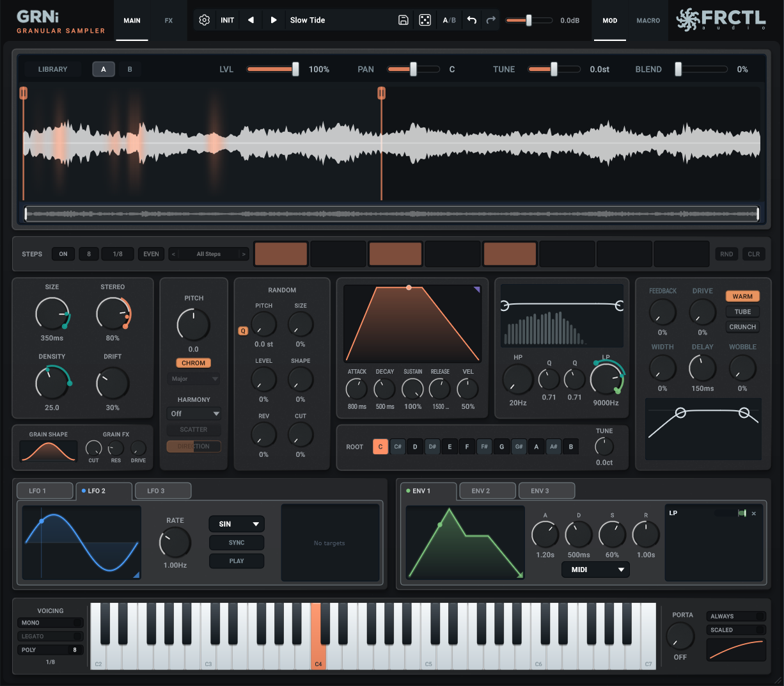Viewport: 784px width, 686px height.
Task: Open the ENV 3 tab
Action: pos(547,491)
